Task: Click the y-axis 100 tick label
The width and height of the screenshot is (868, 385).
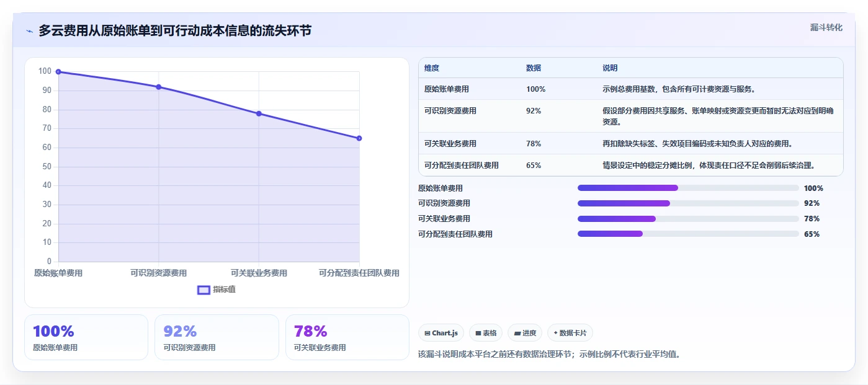Action: tap(45, 71)
